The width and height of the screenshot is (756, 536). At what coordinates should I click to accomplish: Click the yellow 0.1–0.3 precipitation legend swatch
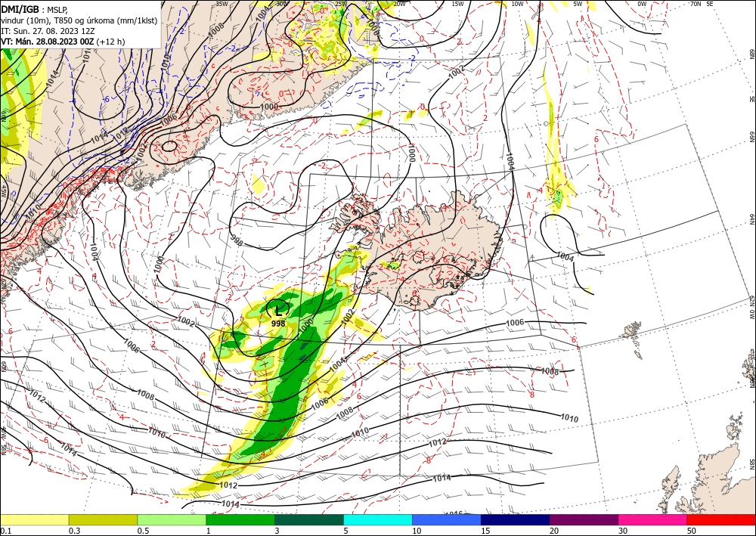coord(34,520)
